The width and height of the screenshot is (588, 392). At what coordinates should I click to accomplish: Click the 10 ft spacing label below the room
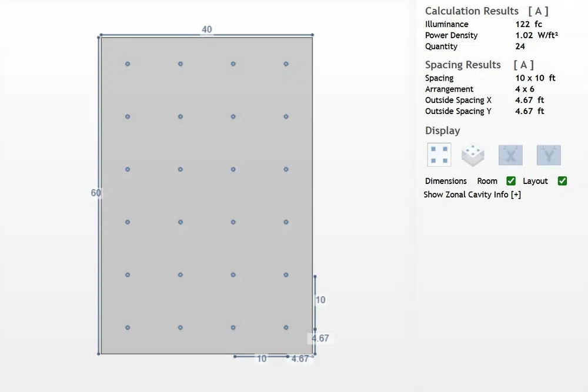click(262, 359)
